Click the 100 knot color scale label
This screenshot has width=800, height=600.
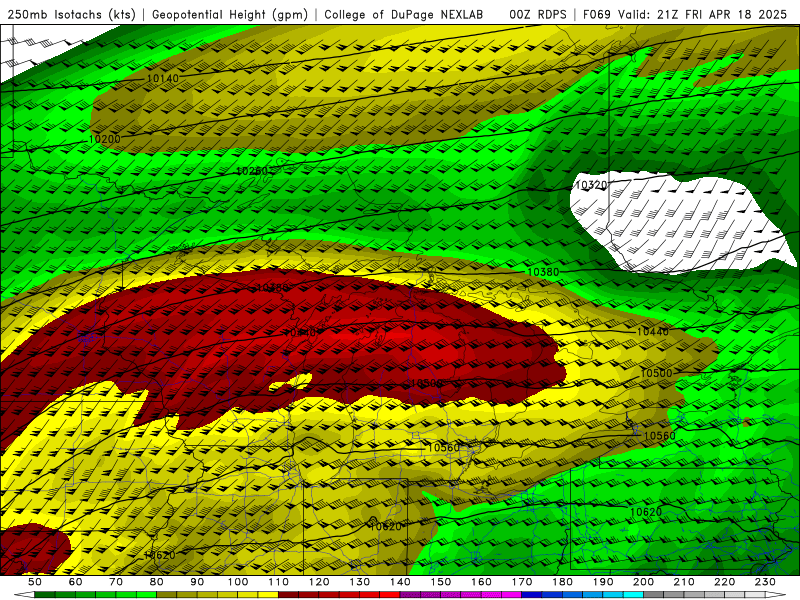pos(238,582)
